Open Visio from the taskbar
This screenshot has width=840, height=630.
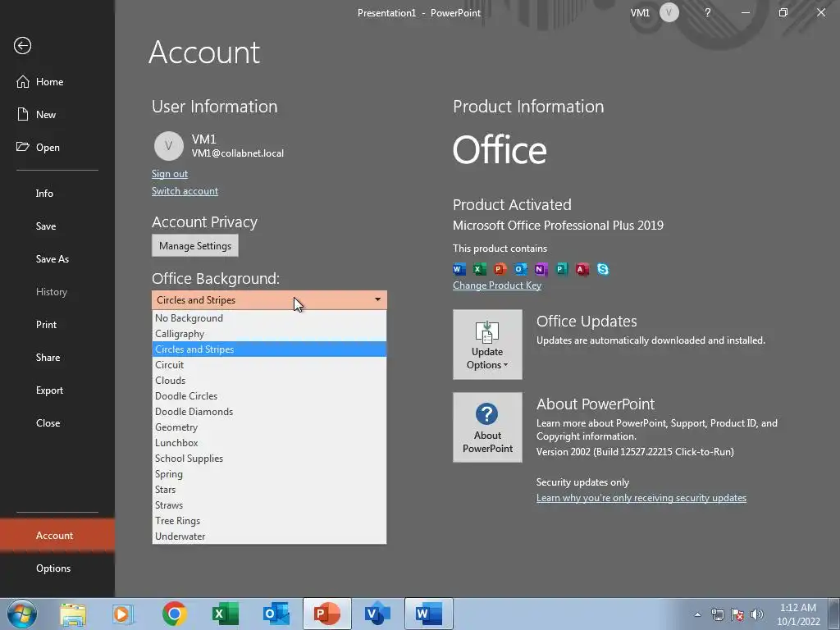[x=377, y=614]
